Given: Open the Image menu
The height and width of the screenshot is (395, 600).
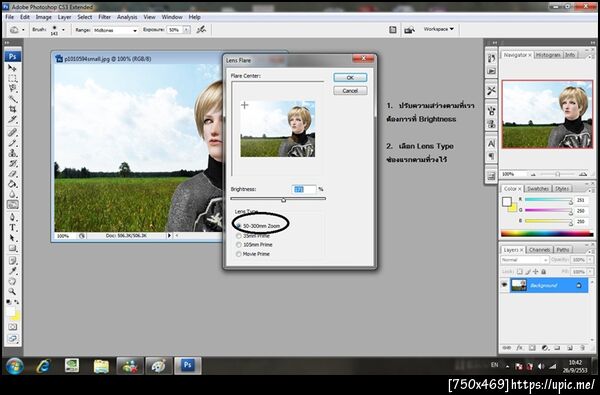Looking at the screenshot, I should click(x=44, y=17).
